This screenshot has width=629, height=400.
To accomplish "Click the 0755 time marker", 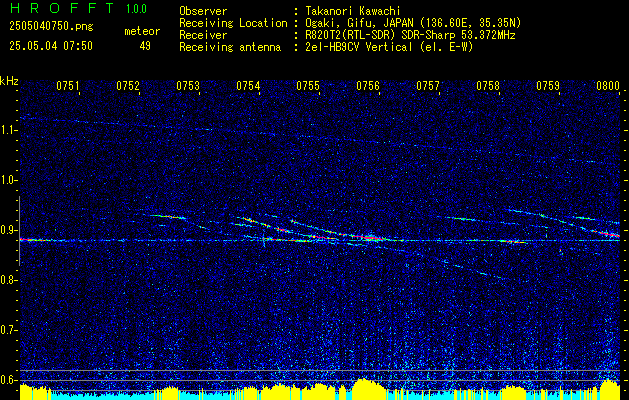I will point(308,86).
